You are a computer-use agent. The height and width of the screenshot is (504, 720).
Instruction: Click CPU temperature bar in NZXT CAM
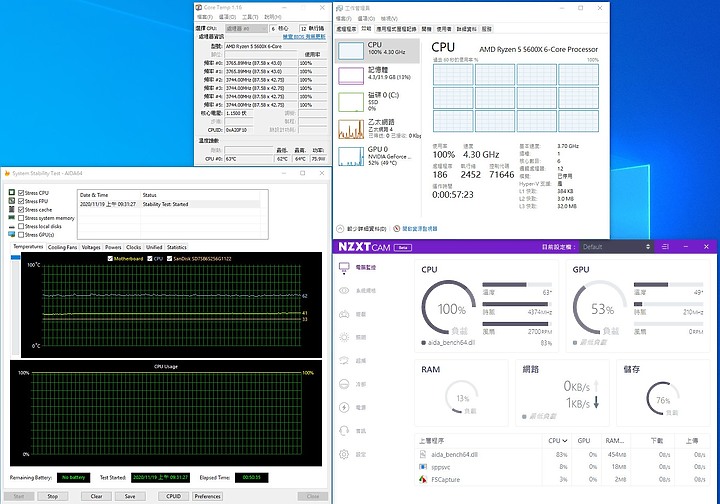pos(517,285)
